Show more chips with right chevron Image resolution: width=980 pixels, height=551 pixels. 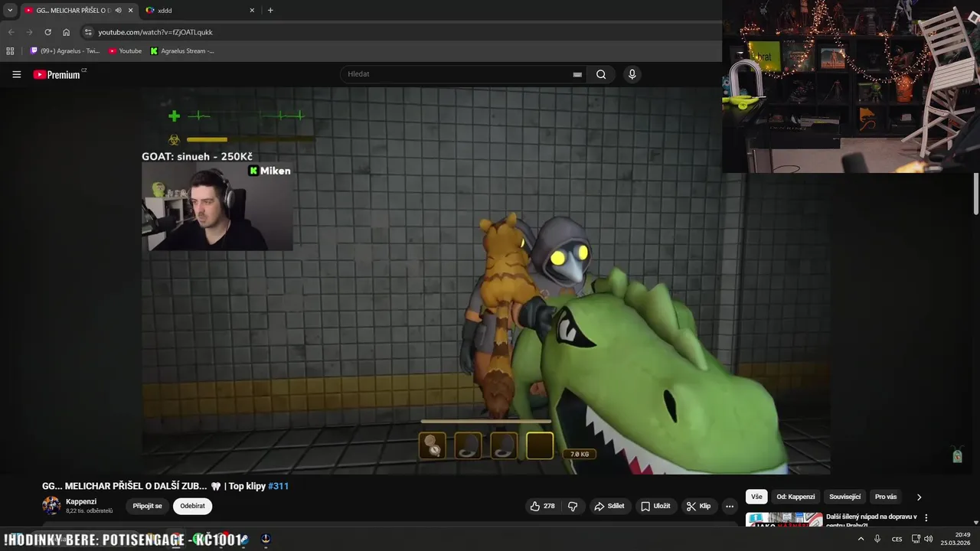point(919,497)
